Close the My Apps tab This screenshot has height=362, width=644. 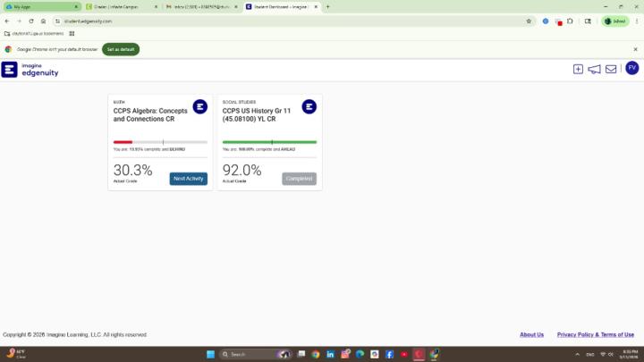[76, 7]
